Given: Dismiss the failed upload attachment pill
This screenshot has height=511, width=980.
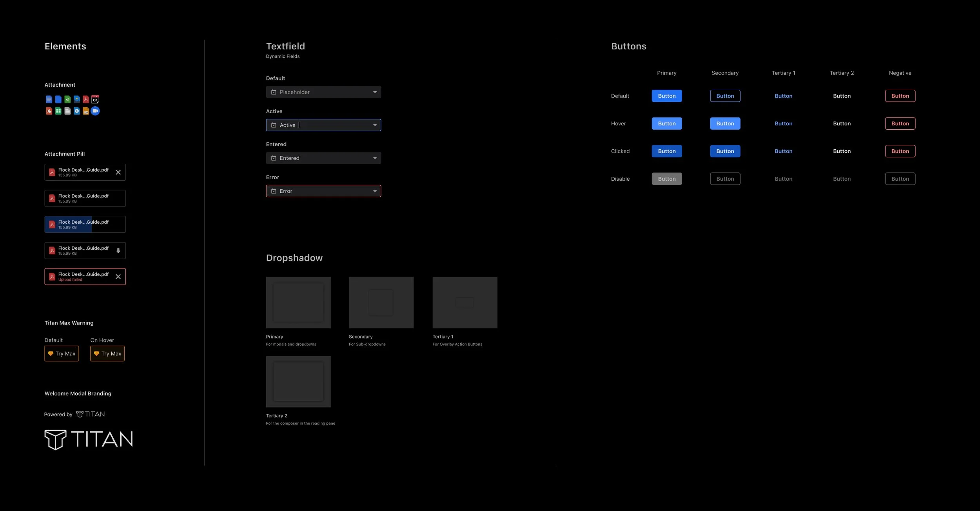Looking at the screenshot, I should click(x=118, y=276).
